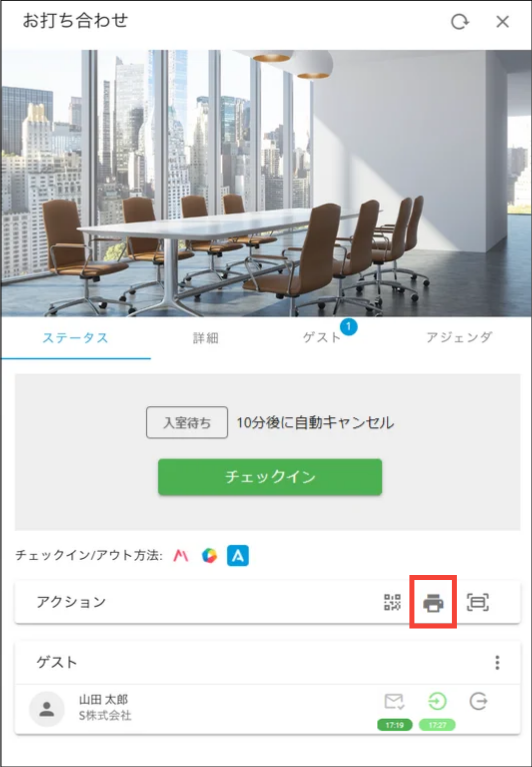Select the ステータス tab
532x767 pixels.
click(x=75, y=338)
